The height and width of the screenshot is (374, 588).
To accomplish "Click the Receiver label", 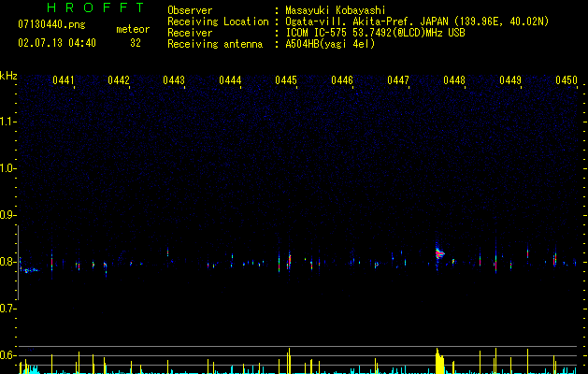I will coord(190,33).
